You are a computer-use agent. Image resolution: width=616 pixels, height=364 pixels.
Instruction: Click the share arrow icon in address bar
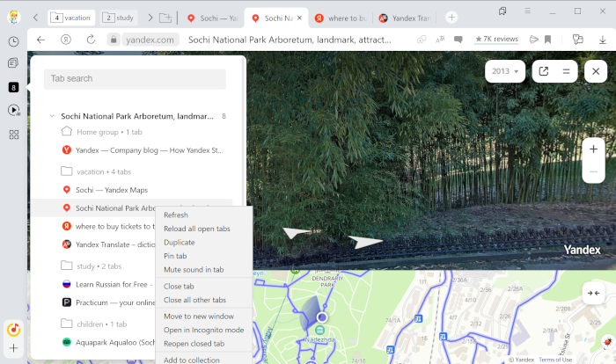(x=533, y=40)
